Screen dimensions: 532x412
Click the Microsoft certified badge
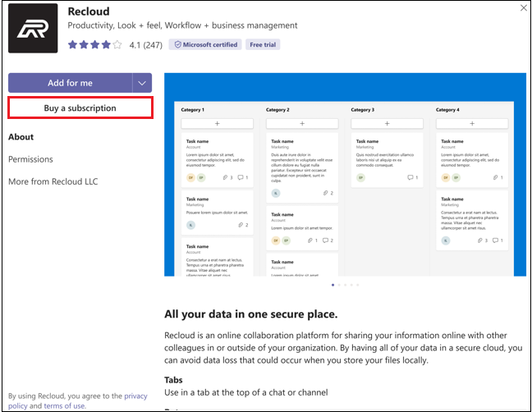(205, 44)
